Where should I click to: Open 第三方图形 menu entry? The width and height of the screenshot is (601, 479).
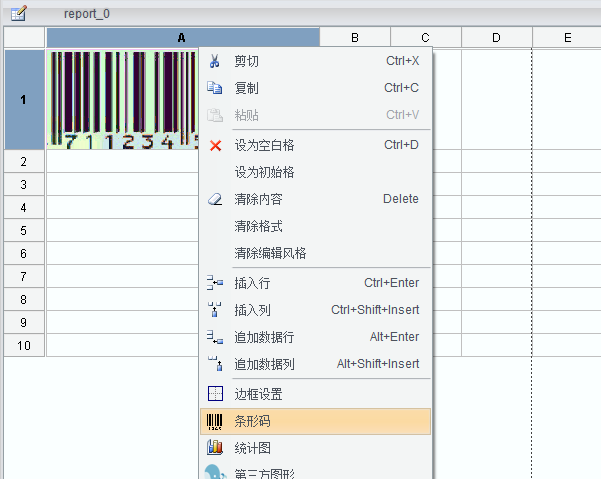[x=316, y=471]
